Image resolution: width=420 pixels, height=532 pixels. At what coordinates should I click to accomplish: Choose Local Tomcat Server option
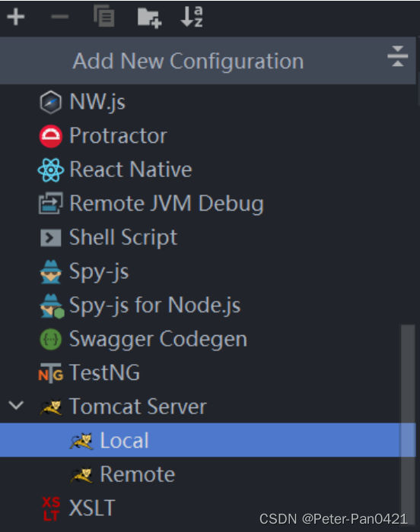[x=208, y=440]
